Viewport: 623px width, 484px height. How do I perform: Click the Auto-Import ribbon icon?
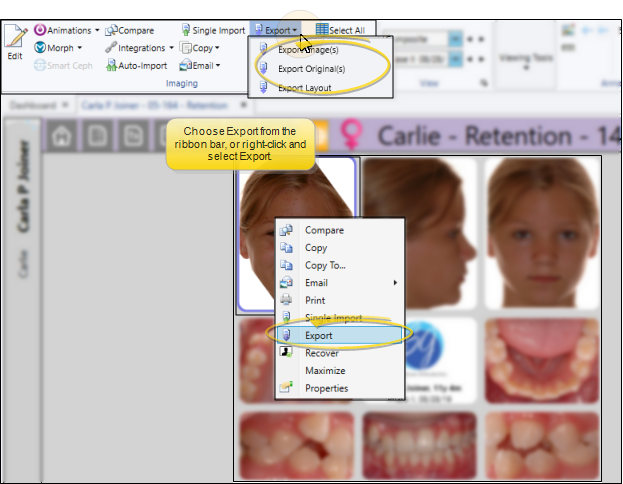[x=111, y=65]
